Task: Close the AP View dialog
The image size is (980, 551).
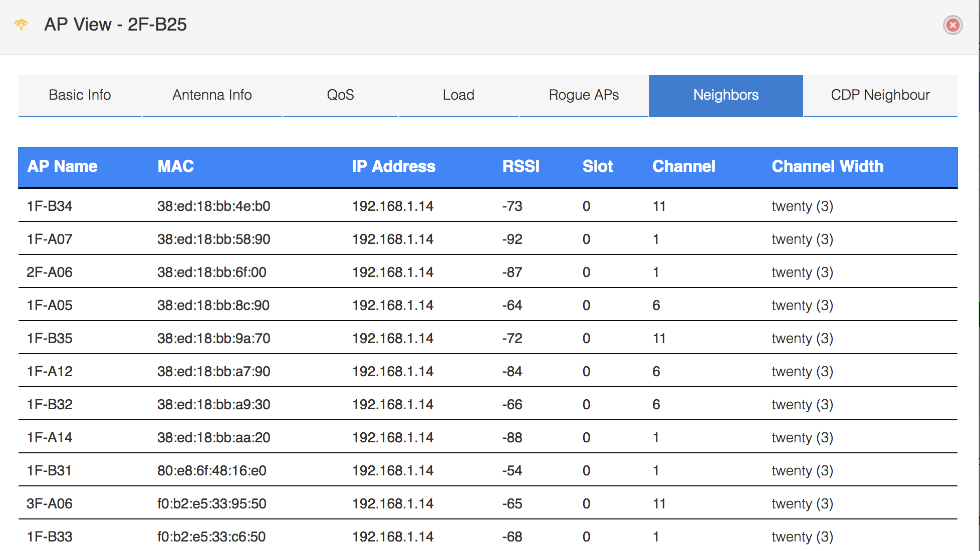Action: click(x=952, y=25)
